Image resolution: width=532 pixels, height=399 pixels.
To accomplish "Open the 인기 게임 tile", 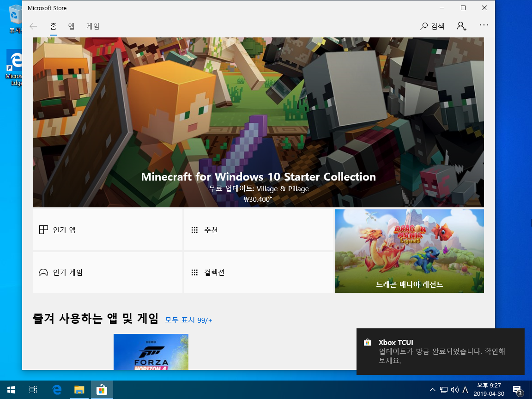I will click(x=108, y=272).
